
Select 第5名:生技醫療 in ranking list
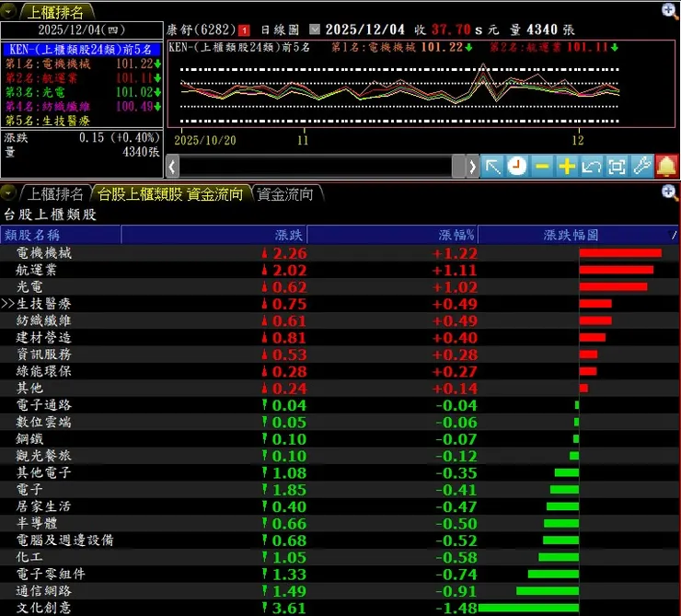coord(83,121)
